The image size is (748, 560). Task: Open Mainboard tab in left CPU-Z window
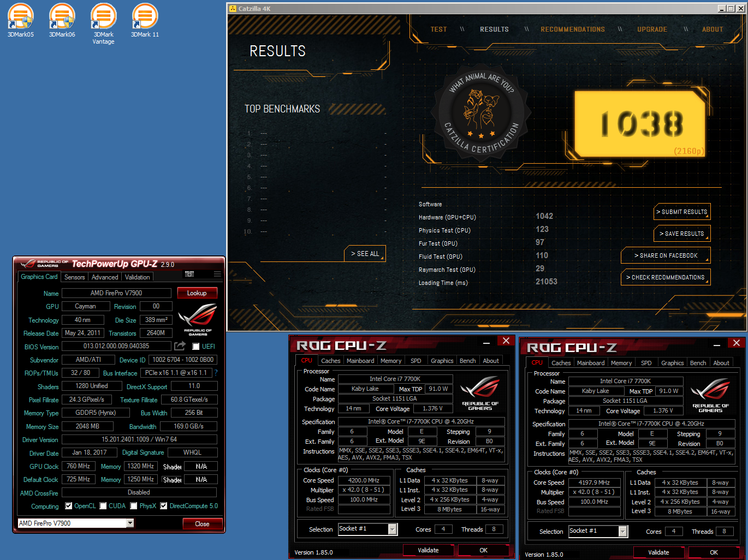360,361
